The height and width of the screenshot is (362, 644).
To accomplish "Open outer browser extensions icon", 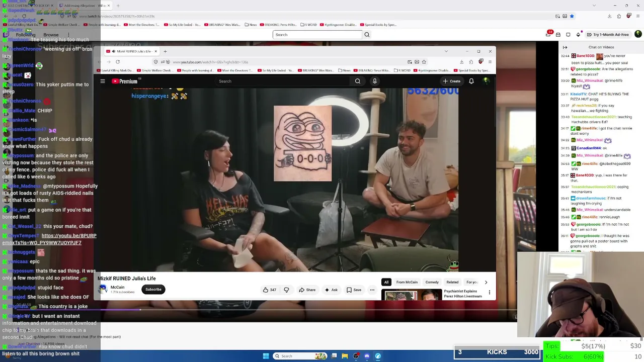I will point(619,16).
